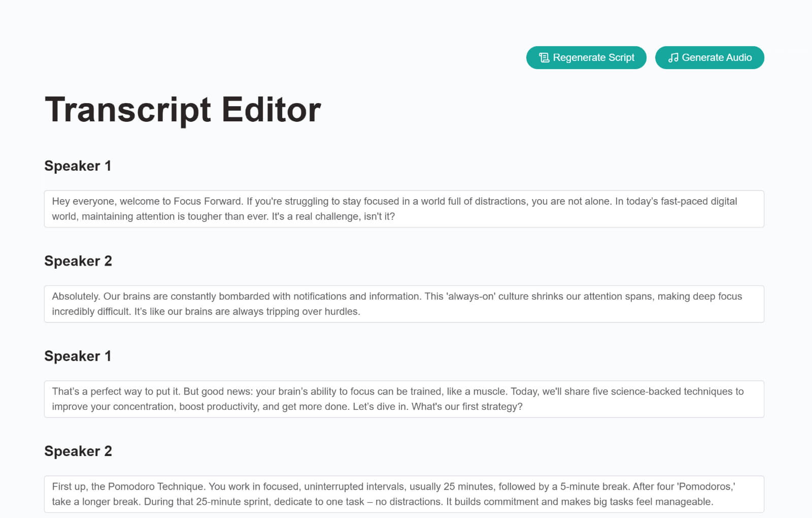812x518 pixels.
Task: Focus the 'Absolutely. Our brains' text field
Action: [403, 304]
